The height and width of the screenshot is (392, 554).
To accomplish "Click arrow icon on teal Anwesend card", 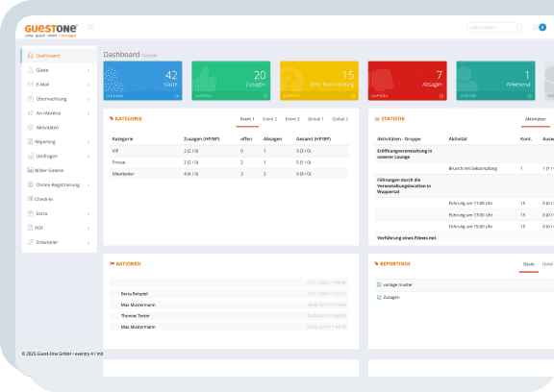I will click(529, 96).
